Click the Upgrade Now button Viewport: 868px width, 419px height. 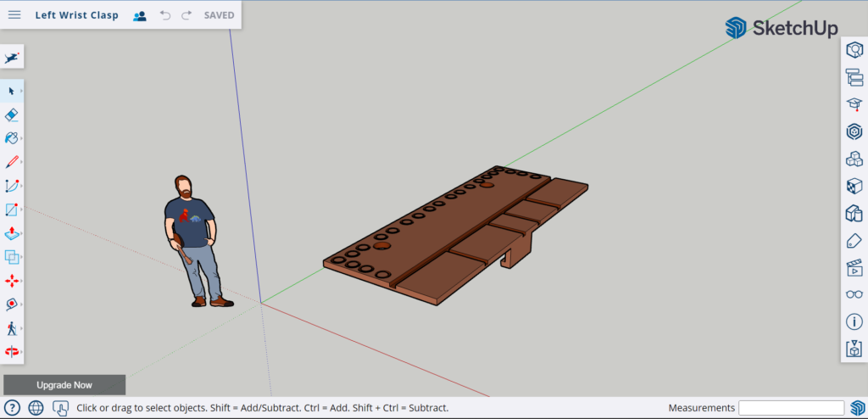click(64, 385)
